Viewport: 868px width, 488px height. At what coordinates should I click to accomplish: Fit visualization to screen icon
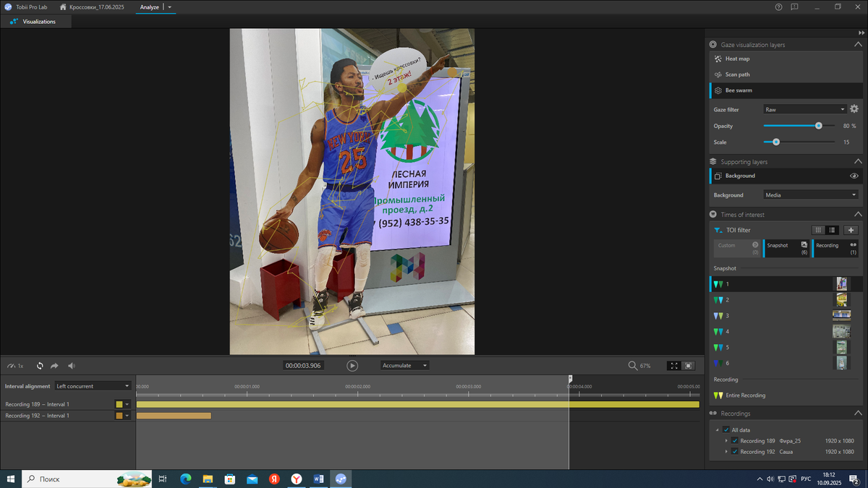(674, 366)
